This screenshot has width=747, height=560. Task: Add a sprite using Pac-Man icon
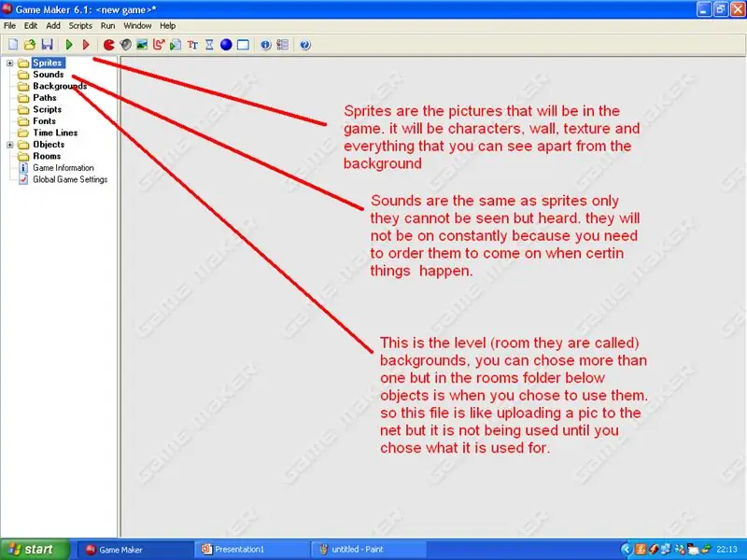click(x=108, y=45)
